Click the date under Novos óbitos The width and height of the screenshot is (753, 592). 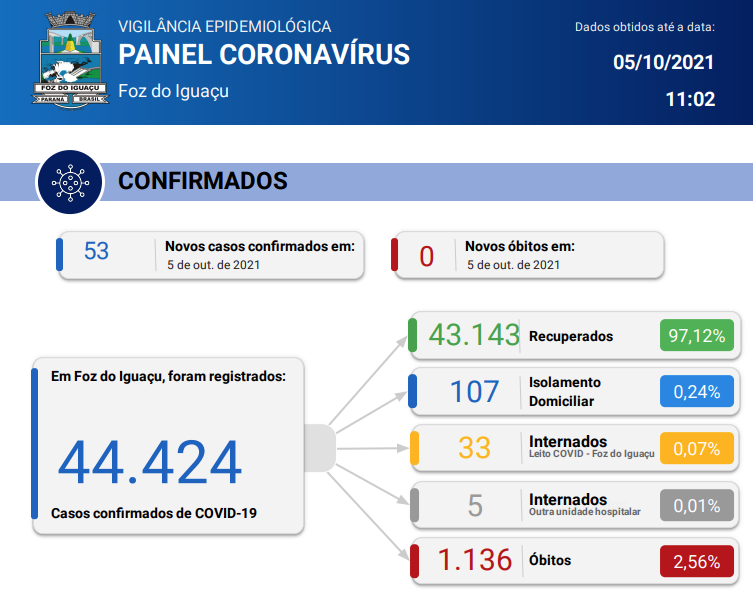tap(513, 265)
